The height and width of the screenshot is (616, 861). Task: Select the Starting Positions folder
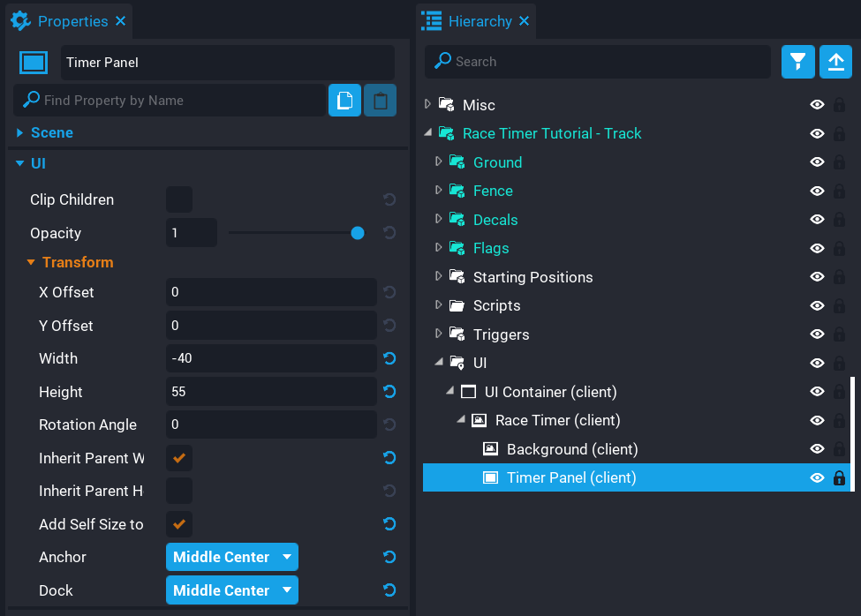[532, 277]
